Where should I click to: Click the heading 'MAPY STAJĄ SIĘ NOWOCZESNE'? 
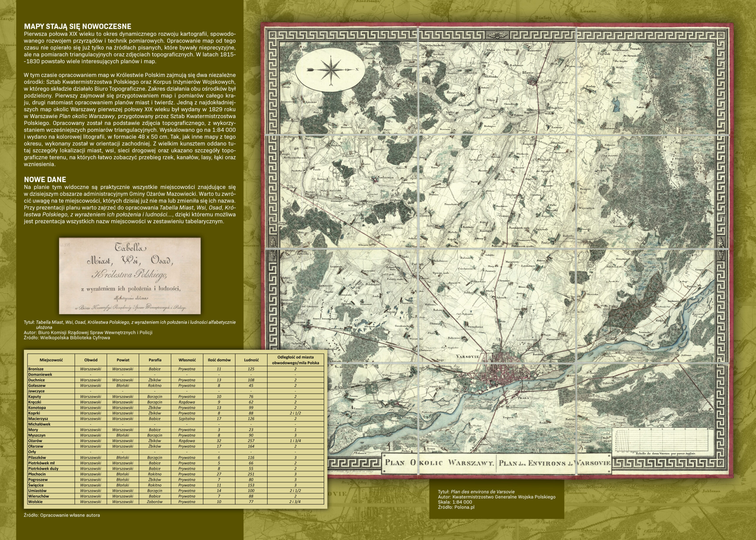tap(77, 27)
